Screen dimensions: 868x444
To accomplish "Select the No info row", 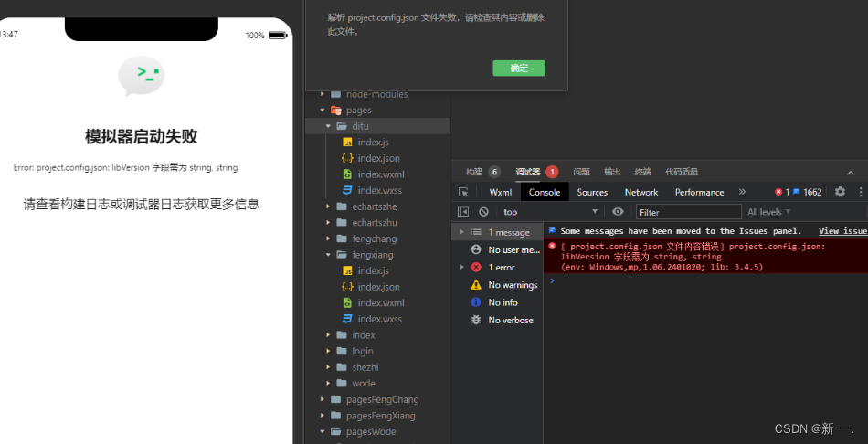I will [x=497, y=302].
